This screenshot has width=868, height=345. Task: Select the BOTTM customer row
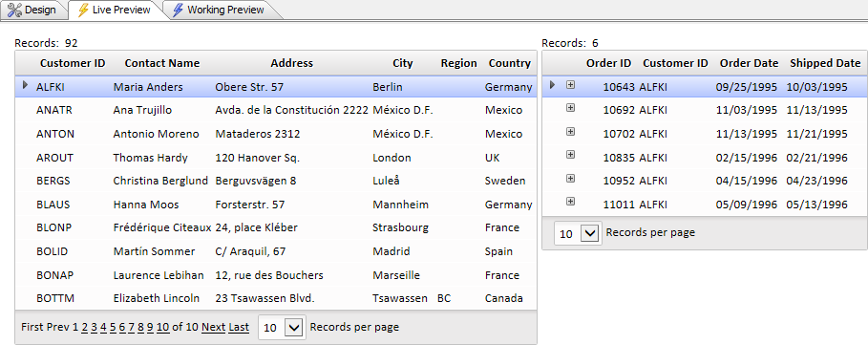[x=276, y=298]
